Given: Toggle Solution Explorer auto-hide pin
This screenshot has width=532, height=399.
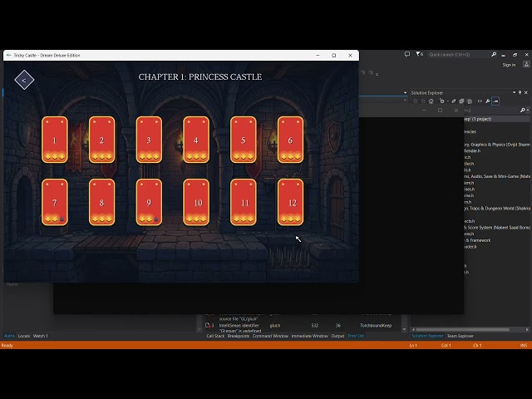Looking at the screenshot, I should (x=520, y=92).
